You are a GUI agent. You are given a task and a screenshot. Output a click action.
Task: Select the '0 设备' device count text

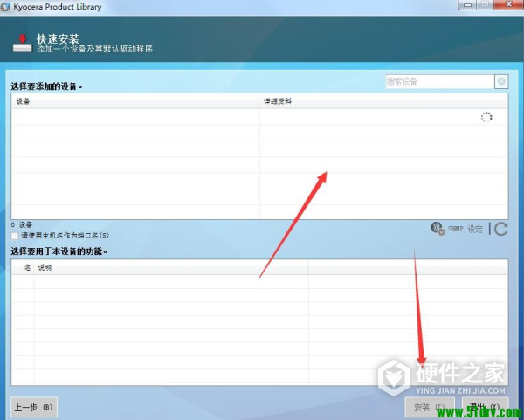pyautogui.click(x=22, y=225)
